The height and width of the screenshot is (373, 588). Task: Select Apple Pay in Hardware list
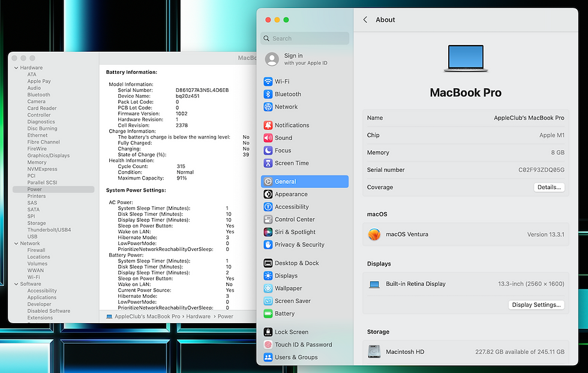click(x=39, y=82)
